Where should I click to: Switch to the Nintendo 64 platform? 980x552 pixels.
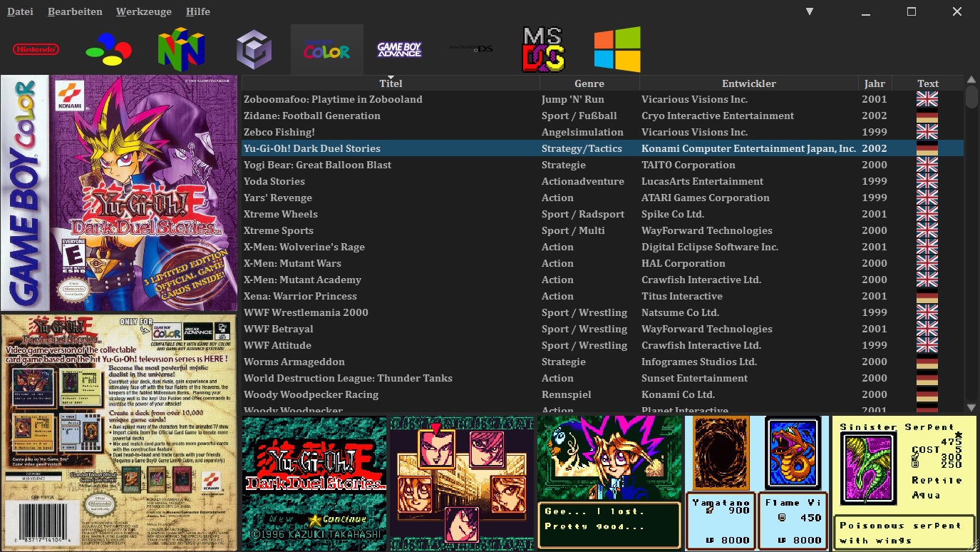[181, 49]
